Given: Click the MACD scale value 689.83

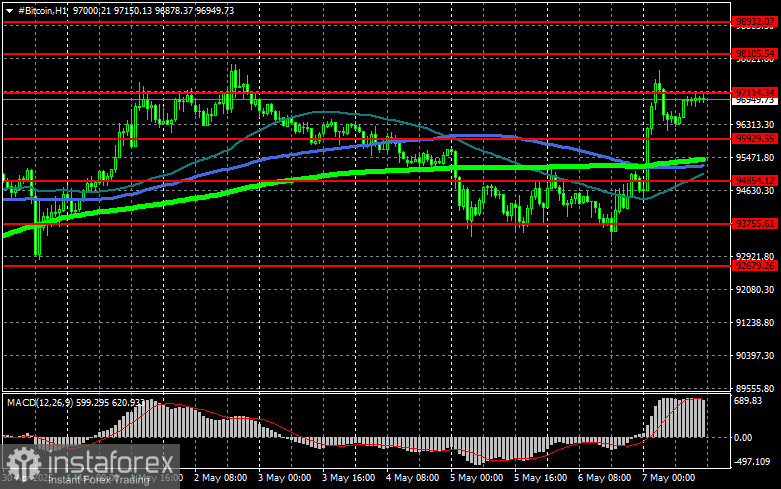Looking at the screenshot, I should pyautogui.click(x=748, y=401).
